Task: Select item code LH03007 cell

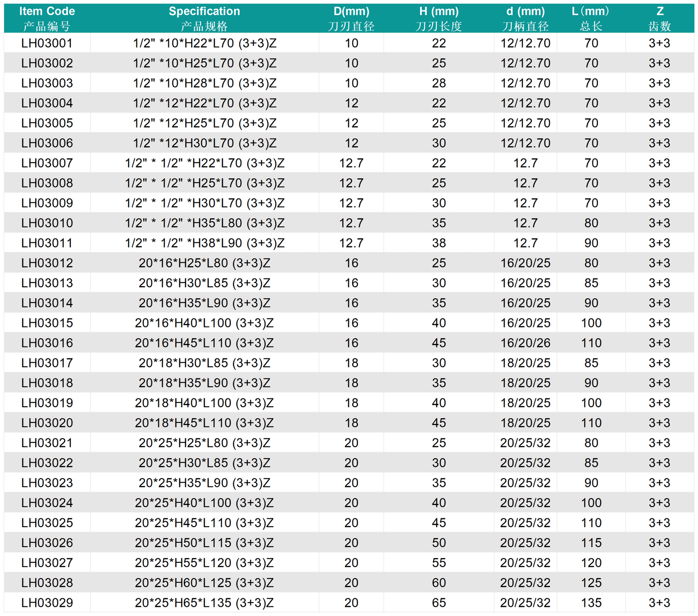Action: pos(47,163)
